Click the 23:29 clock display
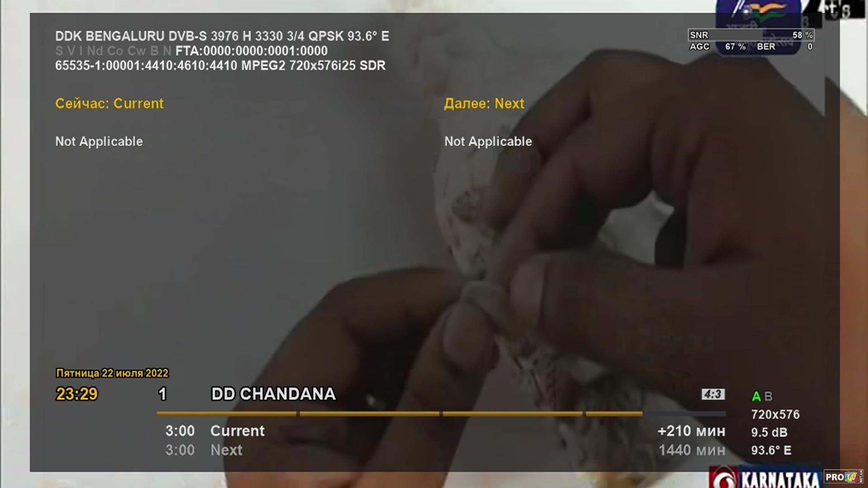The width and height of the screenshot is (868, 488). 77,394
